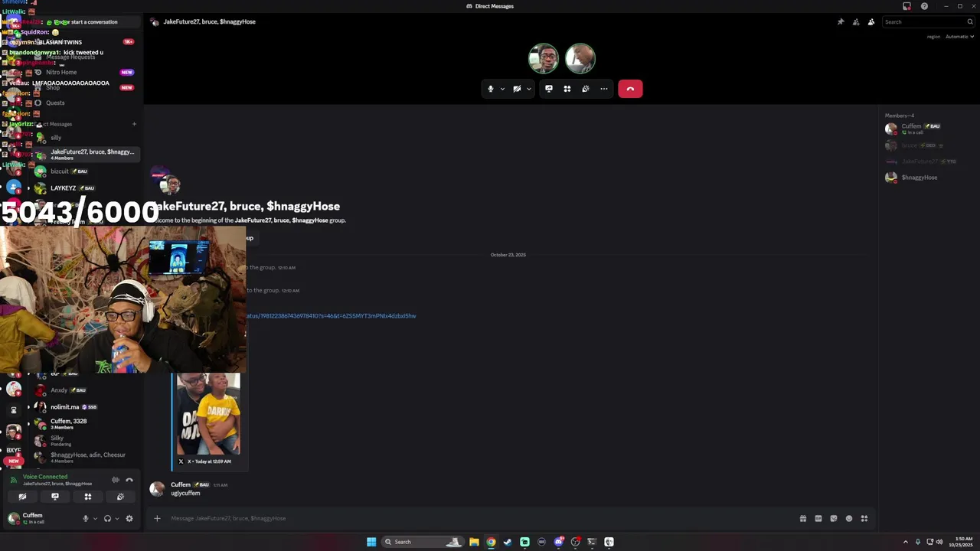This screenshot has width=980, height=551.
Task: Open direct message with LAYKEYZ
Action: 86,188
